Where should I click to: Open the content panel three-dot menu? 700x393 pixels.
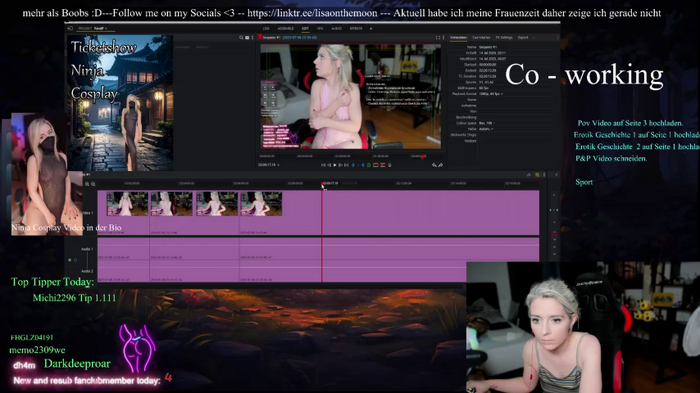point(252,38)
